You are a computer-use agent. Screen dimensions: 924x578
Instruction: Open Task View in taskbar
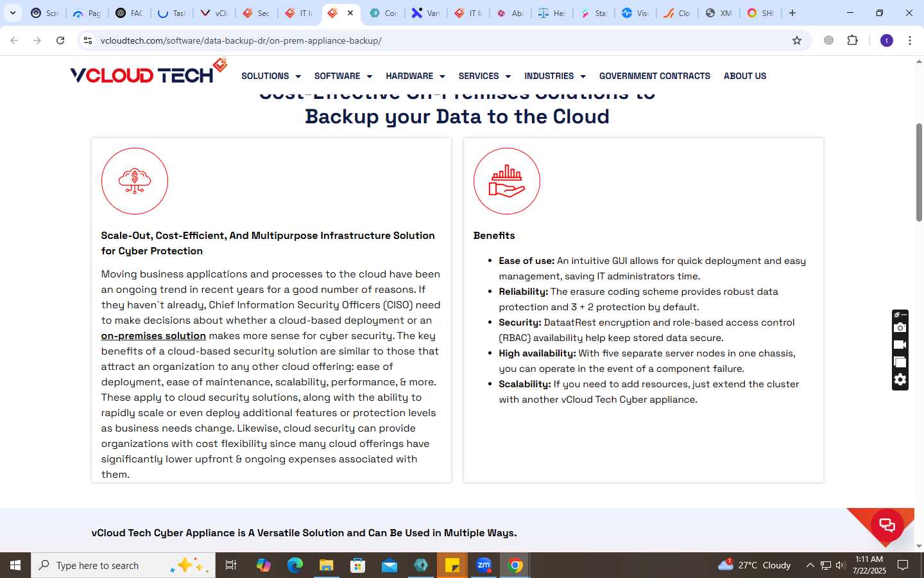231,565
